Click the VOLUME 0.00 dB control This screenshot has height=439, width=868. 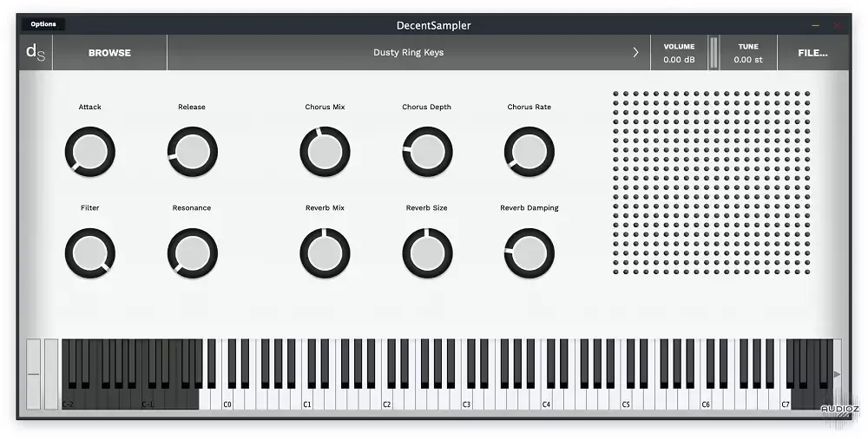pyautogui.click(x=679, y=53)
